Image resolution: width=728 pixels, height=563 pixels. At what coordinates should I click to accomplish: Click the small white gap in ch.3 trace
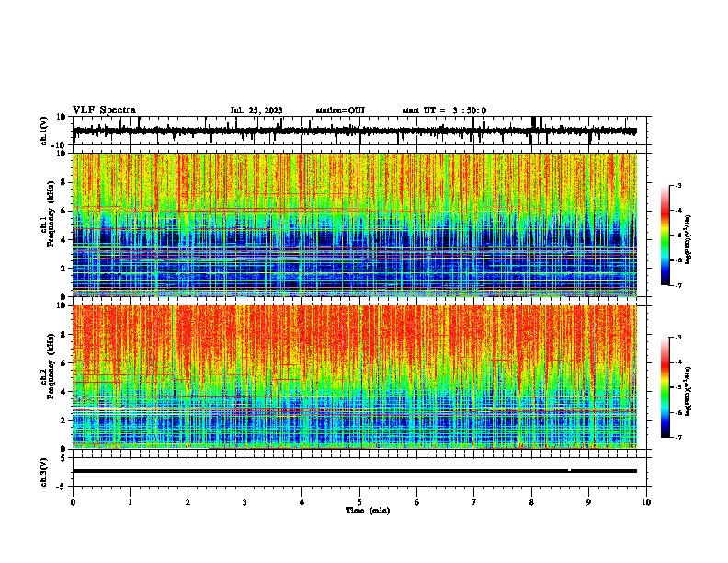(569, 471)
